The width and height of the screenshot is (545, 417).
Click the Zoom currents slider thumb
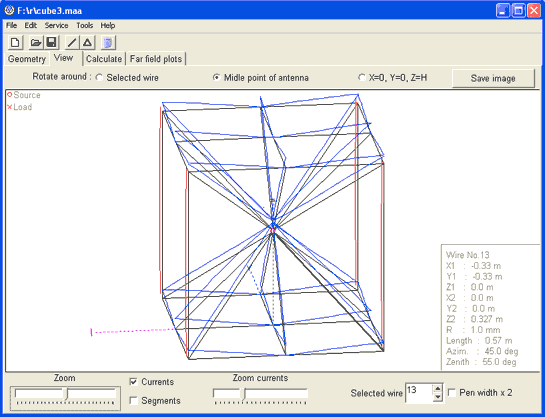(x=243, y=394)
